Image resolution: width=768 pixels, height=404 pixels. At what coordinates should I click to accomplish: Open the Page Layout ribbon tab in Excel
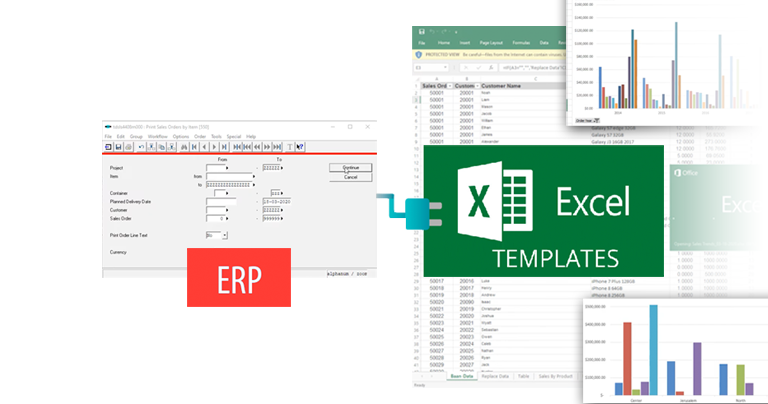[x=491, y=43]
